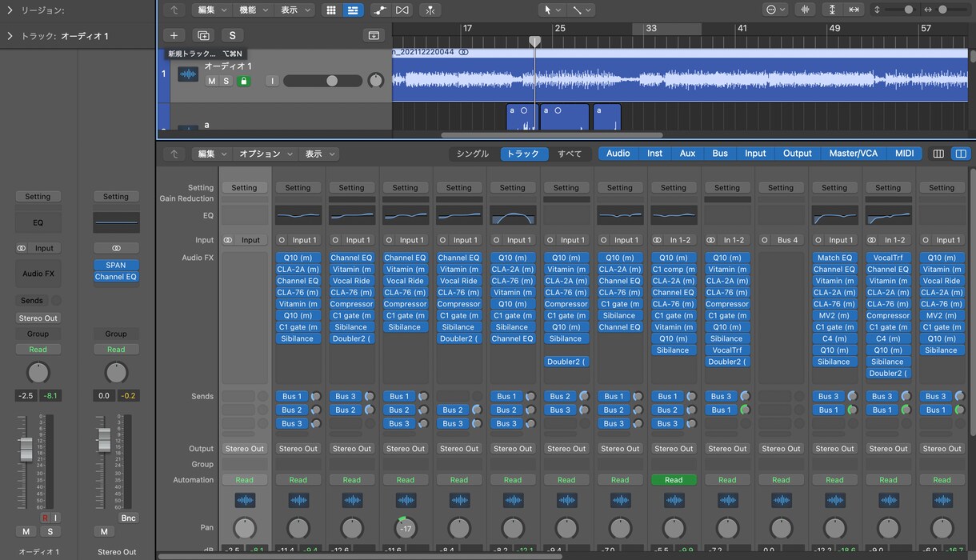Image resolution: width=976 pixels, height=560 pixels.
Task: Toggle record enable R on inspector オーディオ 1 strip
Action: point(45,518)
